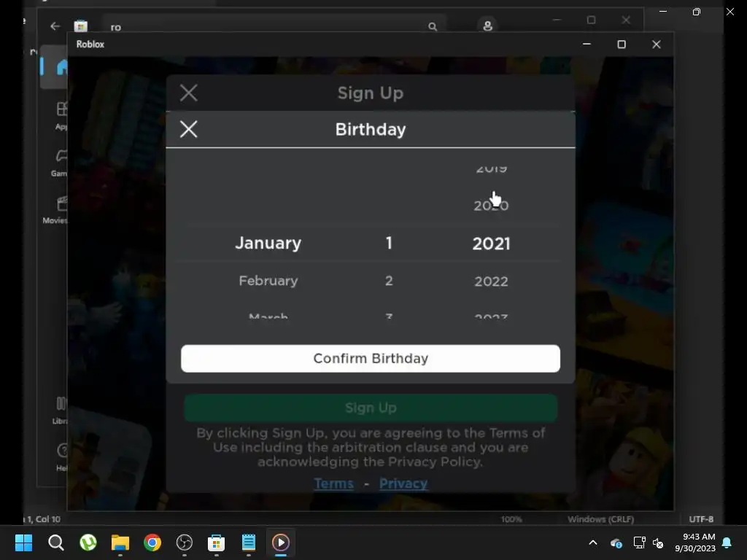Click the OneDrive cloud tray icon
747x560 pixels.
(616, 542)
